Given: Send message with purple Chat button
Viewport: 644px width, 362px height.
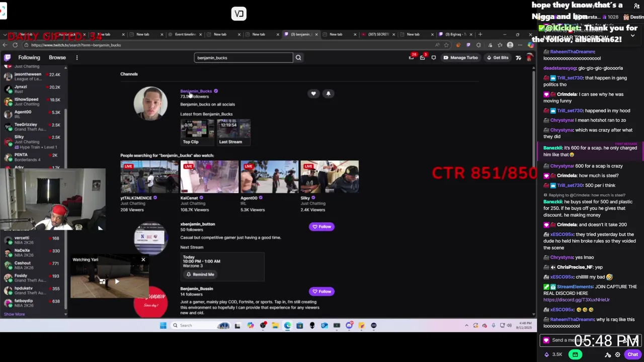Looking at the screenshot, I should [x=632, y=354].
